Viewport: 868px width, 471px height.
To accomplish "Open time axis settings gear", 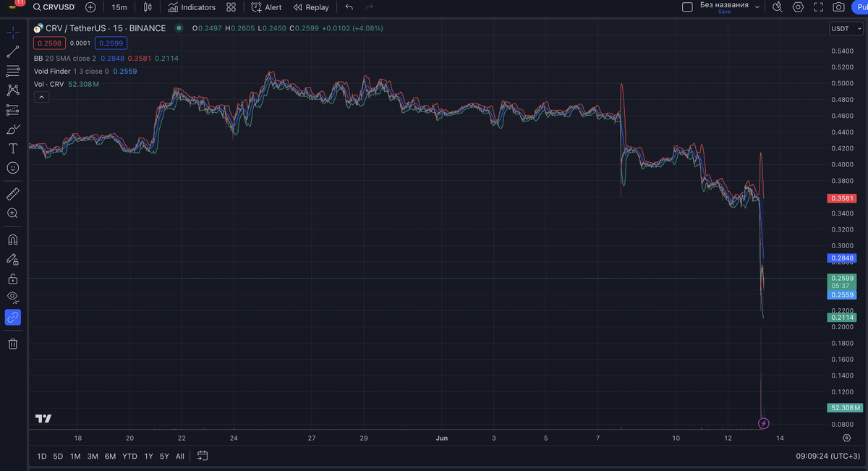I will pyautogui.click(x=846, y=438).
